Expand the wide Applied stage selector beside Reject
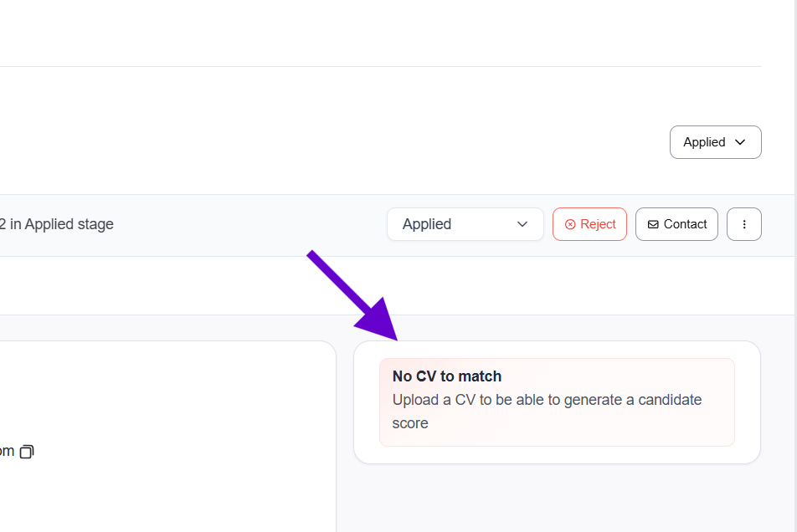 coord(465,224)
